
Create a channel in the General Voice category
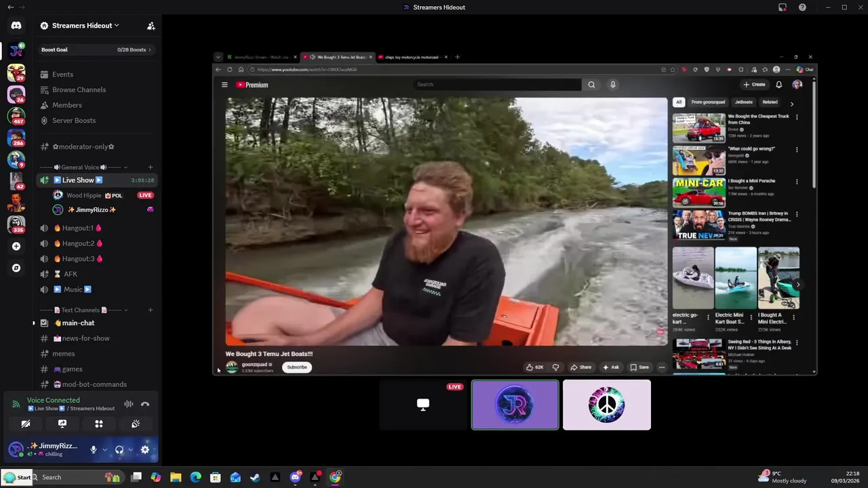tap(151, 167)
